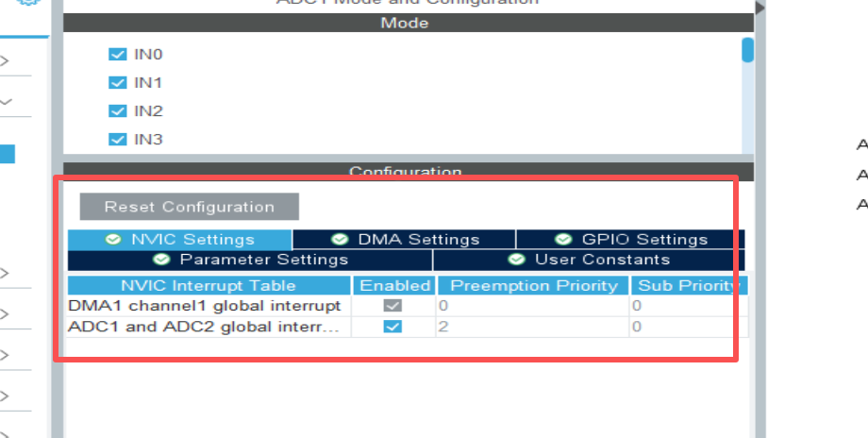Click the green check icon on GPIO Settings

coord(564,240)
